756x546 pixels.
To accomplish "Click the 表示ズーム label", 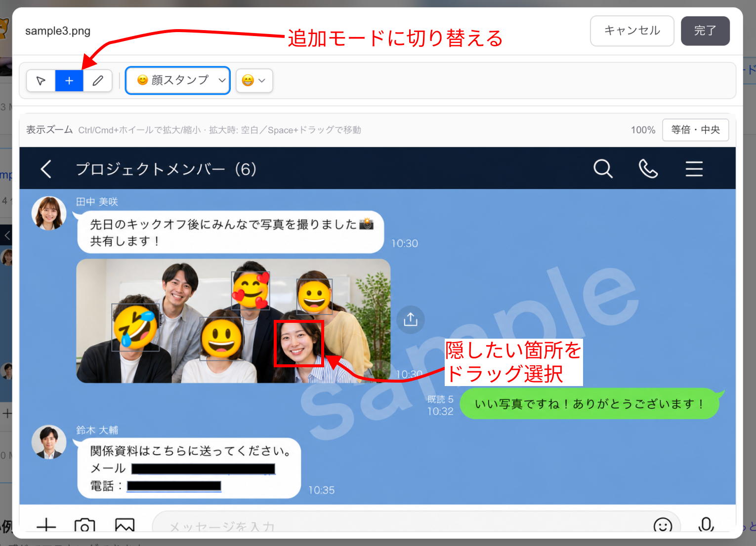I will tap(49, 130).
